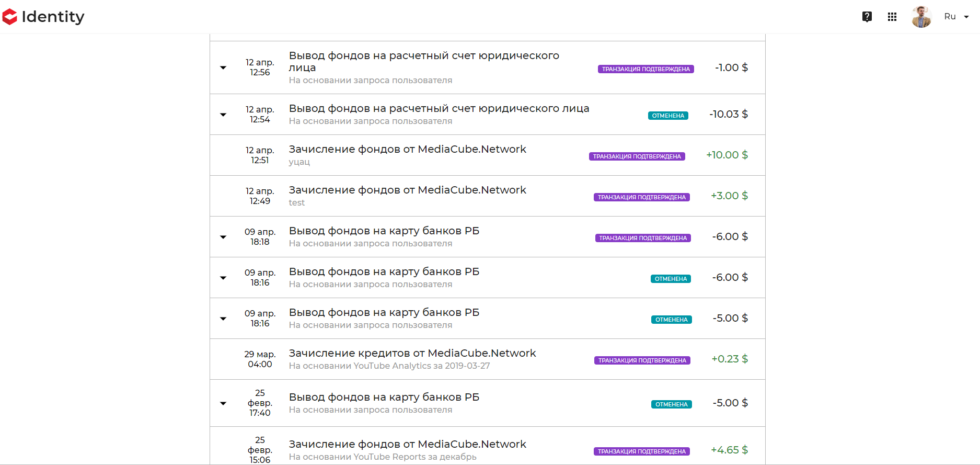This screenshot has width=980, height=465.
Task: Open the help question mark icon
Action: 867,17
